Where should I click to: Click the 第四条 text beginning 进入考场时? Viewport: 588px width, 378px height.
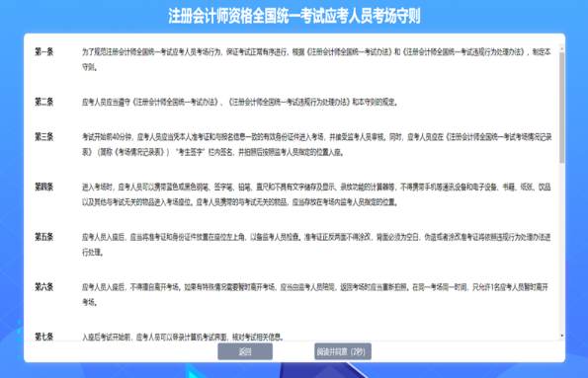point(316,194)
